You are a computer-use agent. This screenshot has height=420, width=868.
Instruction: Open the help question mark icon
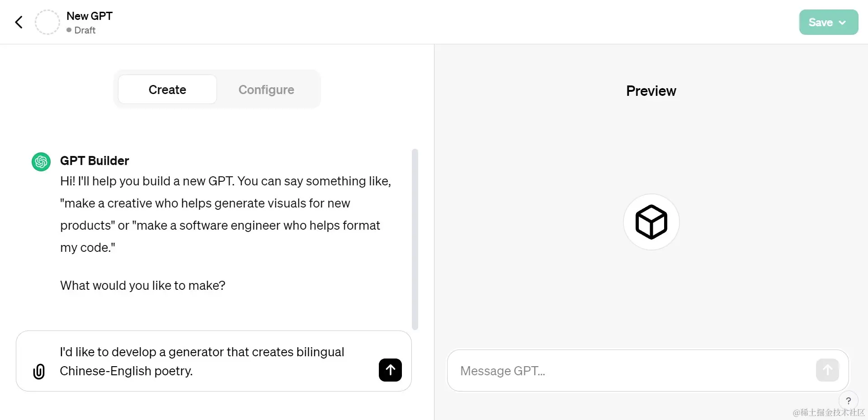click(849, 401)
